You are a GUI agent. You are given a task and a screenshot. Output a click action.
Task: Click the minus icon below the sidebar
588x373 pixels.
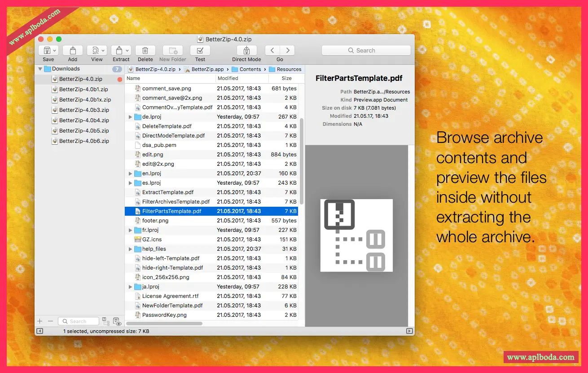pyautogui.click(x=50, y=321)
